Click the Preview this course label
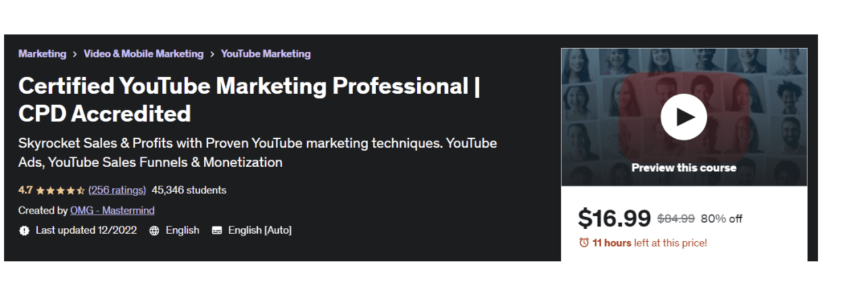 683,167
